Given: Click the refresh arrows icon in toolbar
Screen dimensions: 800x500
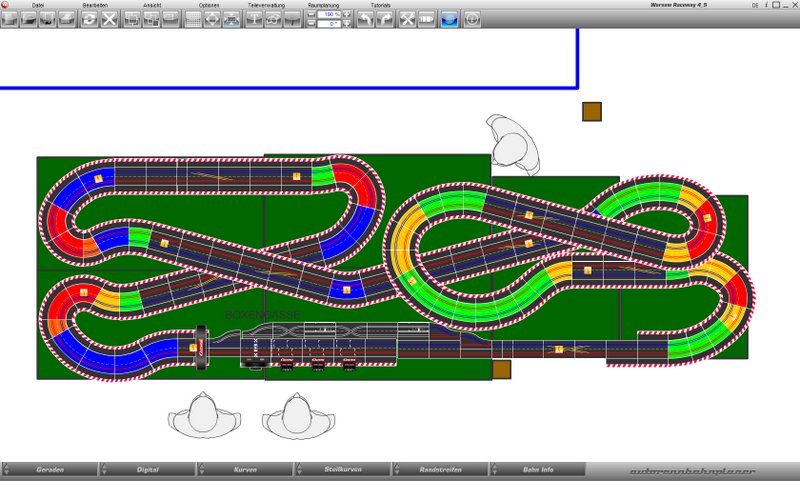Looking at the screenshot, I should point(89,19).
